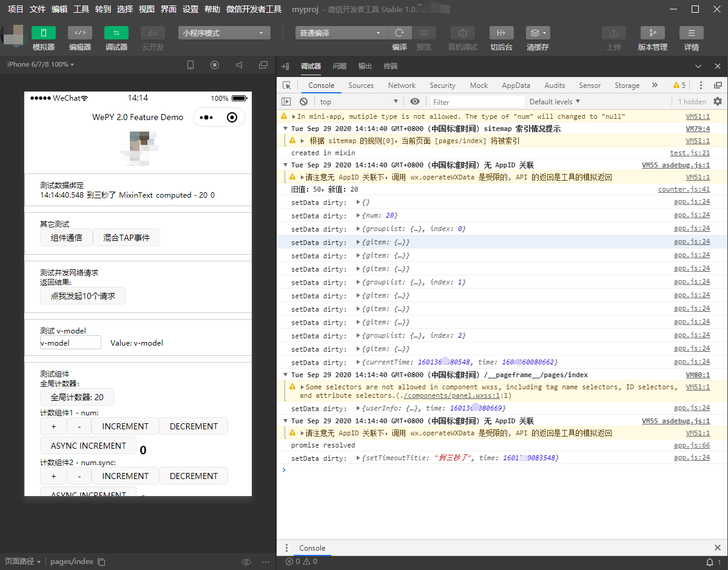Click the mini program capsule close circle
This screenshot has width=728, height=570.
click(x=232, y=118)
